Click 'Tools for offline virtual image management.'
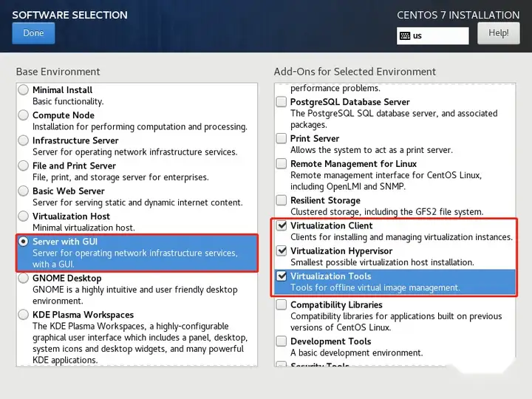Image resolution: width=532 pixels, height=399 pixels. pos(375,287)
